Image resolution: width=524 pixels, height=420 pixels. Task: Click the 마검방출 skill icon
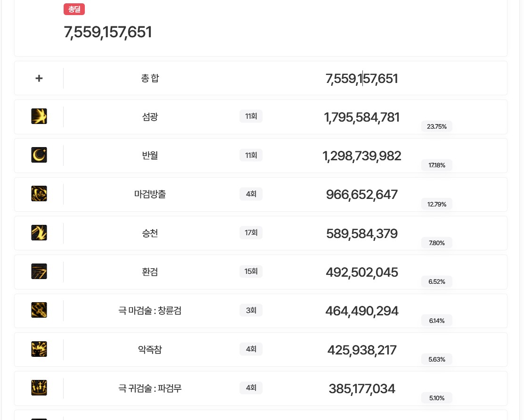point(39,194)
